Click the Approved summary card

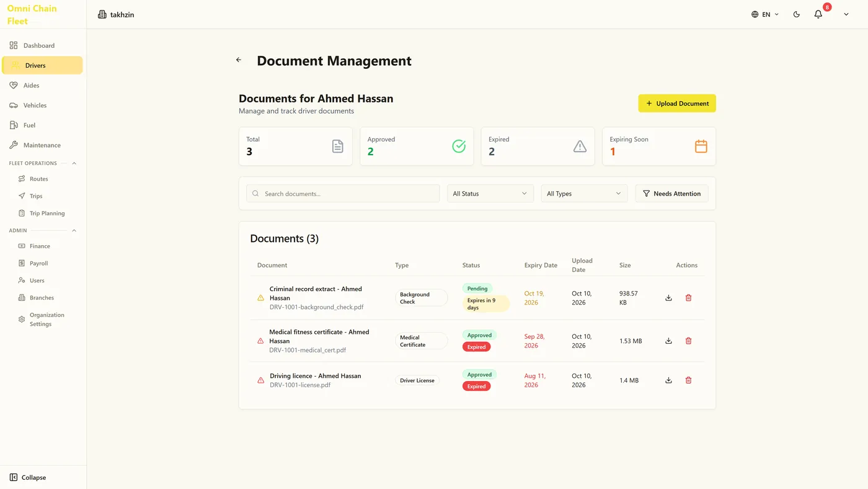[x=417, y=146]
